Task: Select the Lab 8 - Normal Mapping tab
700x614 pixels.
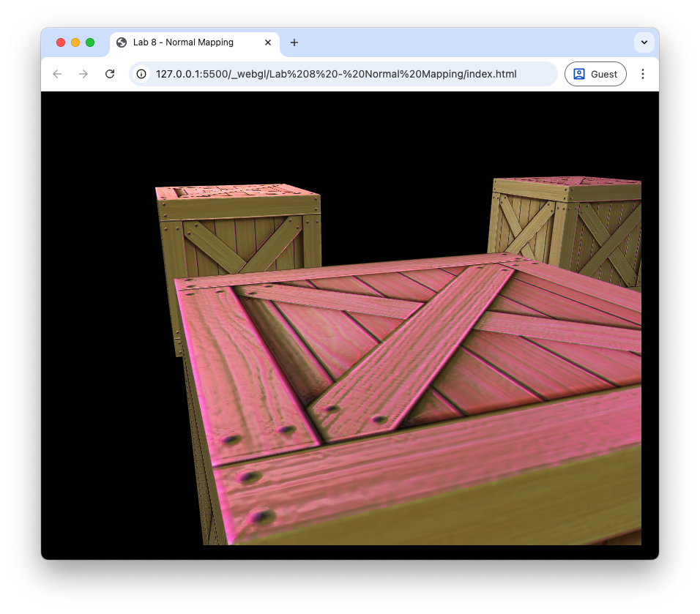Action: tap(183, 42)
